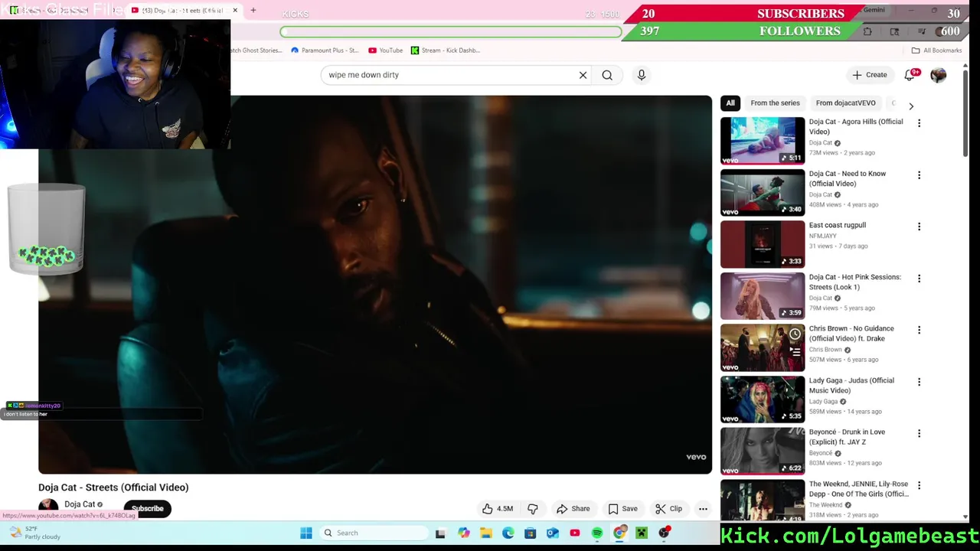Clear the YouTube search box text

tap(583, 75)
